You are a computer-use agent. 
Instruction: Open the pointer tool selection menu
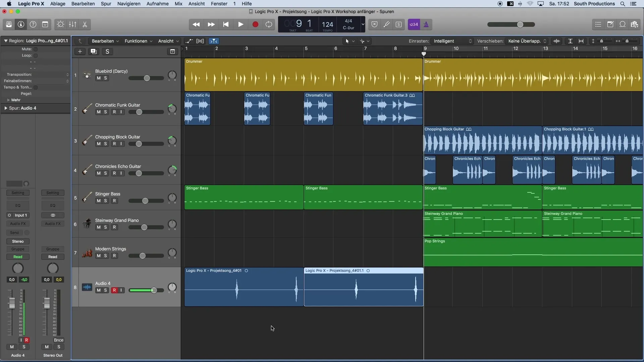pos(350,41)
